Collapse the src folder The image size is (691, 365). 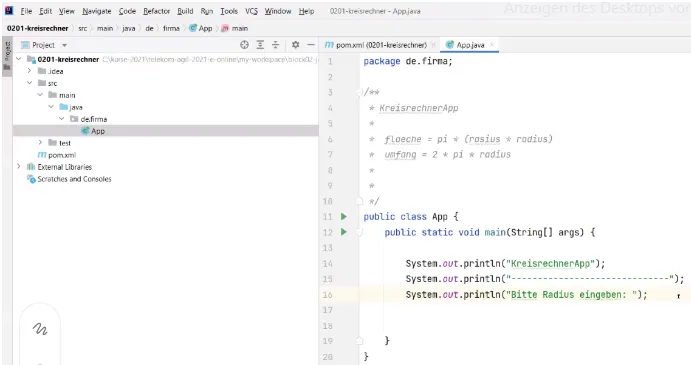(x=29, y=83)
